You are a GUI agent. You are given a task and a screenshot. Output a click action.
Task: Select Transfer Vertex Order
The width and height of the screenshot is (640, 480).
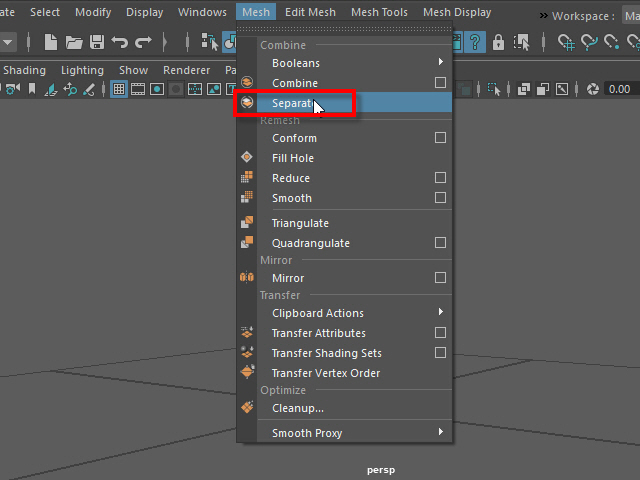coord(326,373)
